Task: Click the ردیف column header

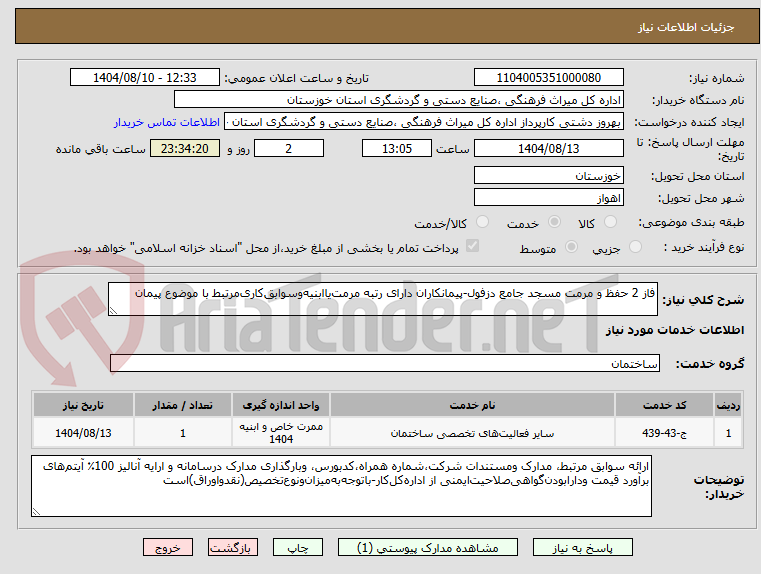Action: pyautogui.click(x=728, y=405)
